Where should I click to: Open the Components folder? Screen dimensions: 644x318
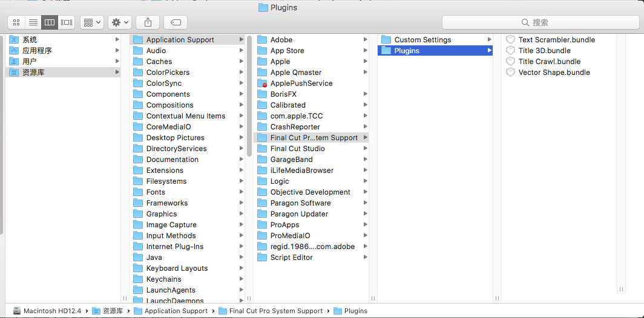coord(187,94)
